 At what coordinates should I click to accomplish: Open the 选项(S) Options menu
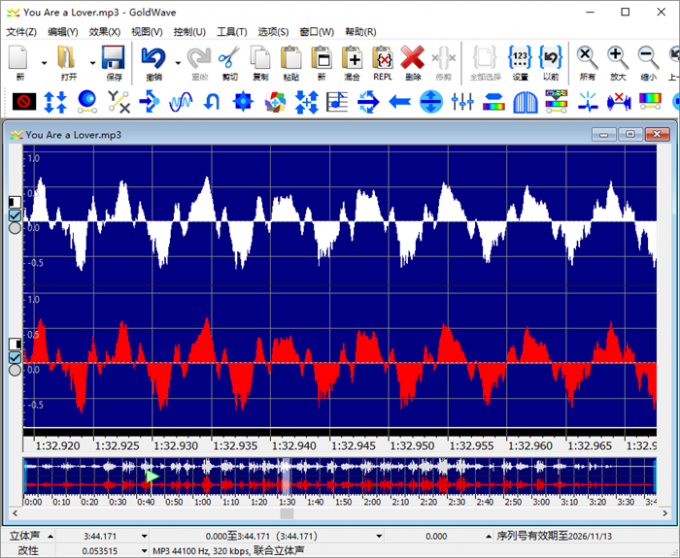[273, 32]
